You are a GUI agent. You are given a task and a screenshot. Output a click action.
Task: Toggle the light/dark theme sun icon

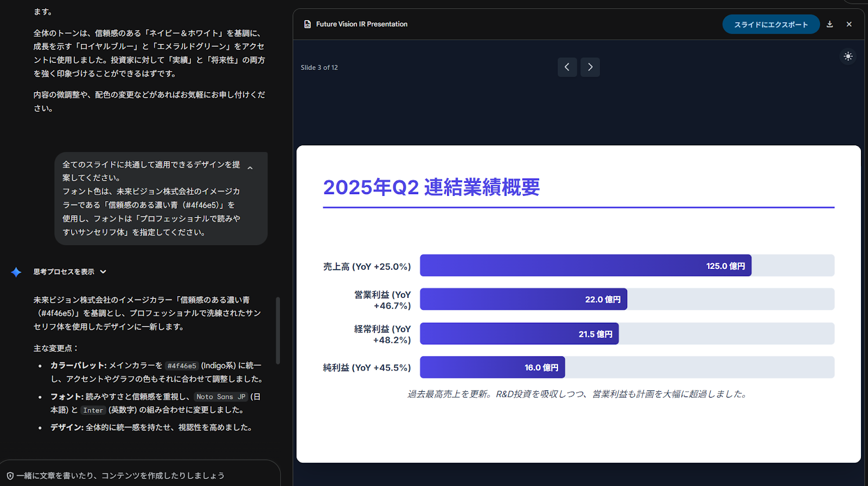click(848, 56)
